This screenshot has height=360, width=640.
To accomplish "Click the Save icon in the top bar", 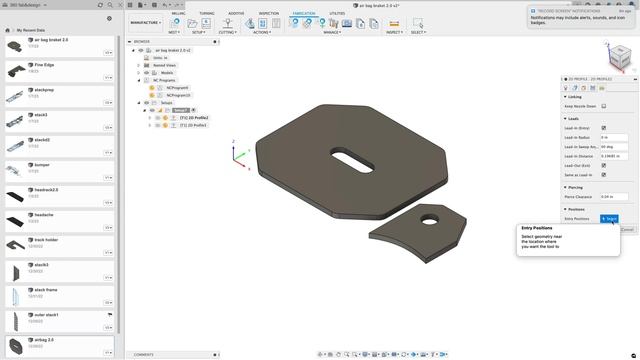I will pos(154,5).
